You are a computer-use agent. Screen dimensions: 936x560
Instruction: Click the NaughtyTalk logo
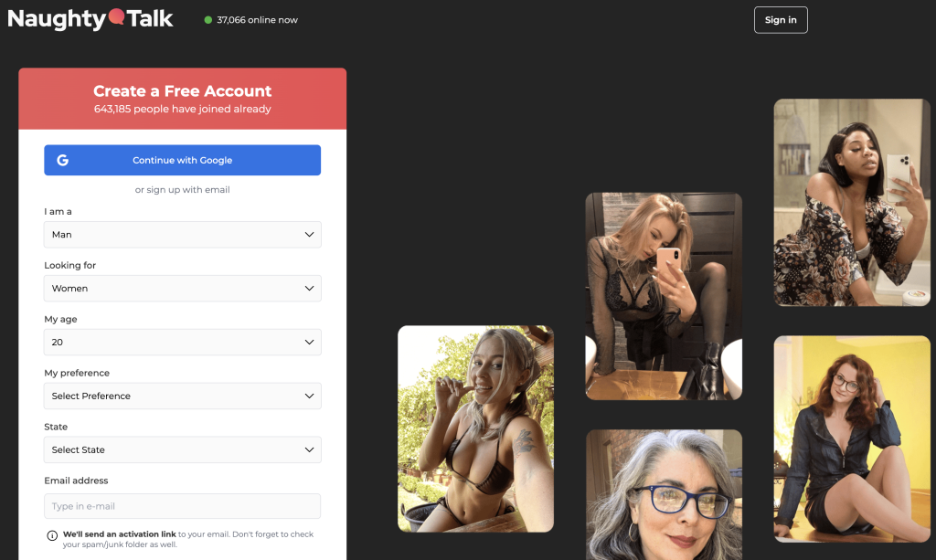point(90,19)
